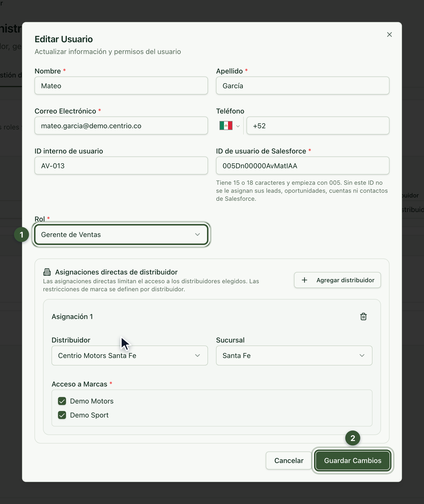Click the Demo Sport label
The image size is (424, 504).
pos(89,415)
